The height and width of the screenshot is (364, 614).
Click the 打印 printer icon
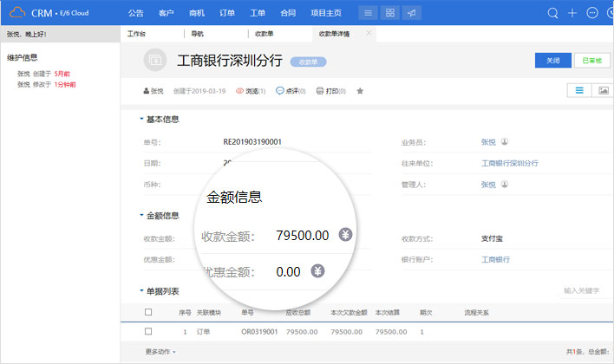coord(321,91)
